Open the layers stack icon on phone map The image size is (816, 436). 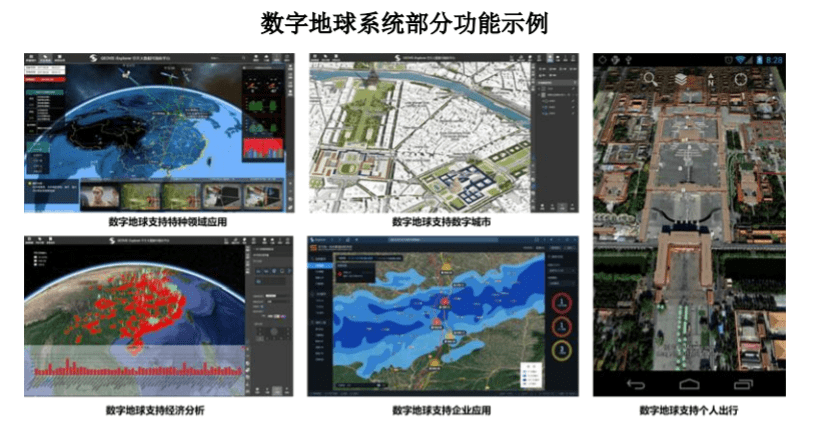[681, 80]
